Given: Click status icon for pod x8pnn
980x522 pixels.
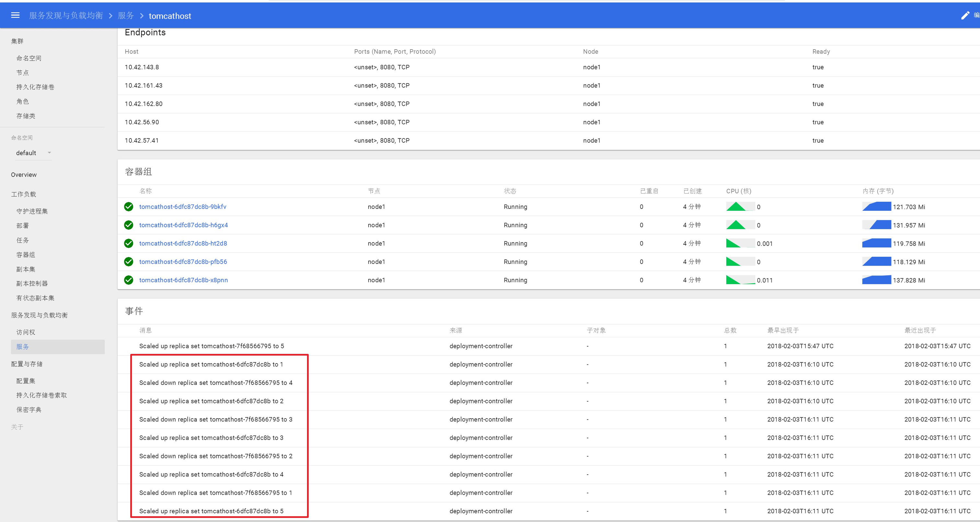Looking at the screenshot, I should (x=129, y=280).
